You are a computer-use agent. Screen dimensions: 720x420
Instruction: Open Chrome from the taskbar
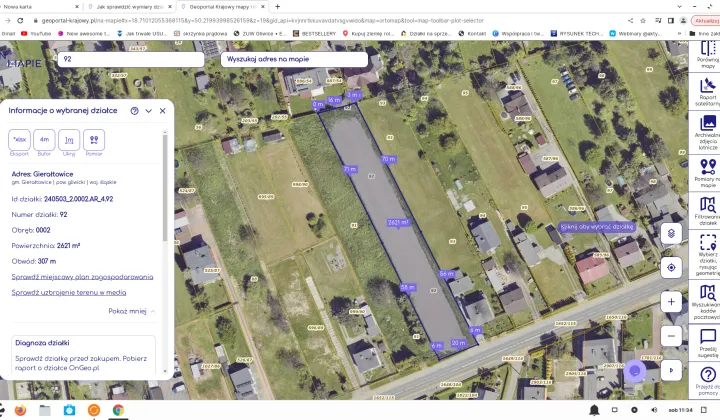118,410
